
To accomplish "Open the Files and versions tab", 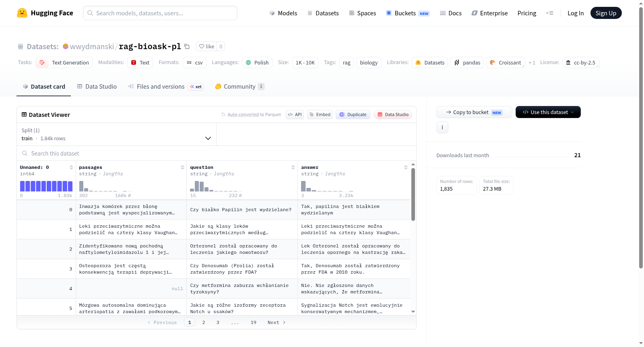I will pos(166,86).
